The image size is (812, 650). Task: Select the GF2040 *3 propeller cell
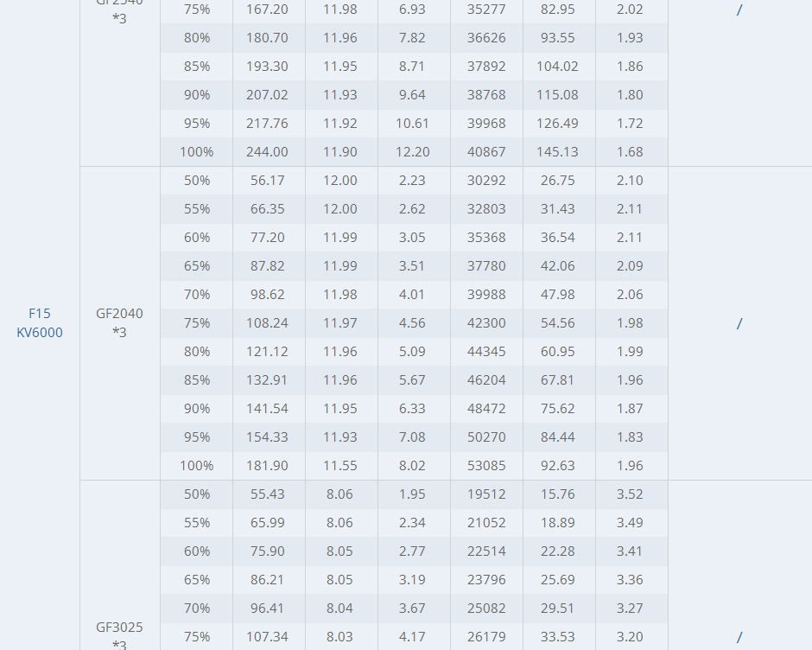(x=119, y=323)
